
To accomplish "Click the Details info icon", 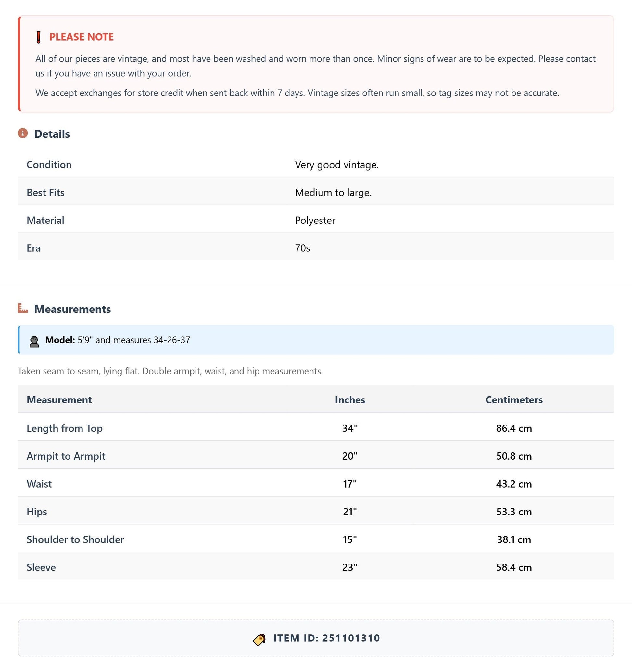I will (23, 133).
